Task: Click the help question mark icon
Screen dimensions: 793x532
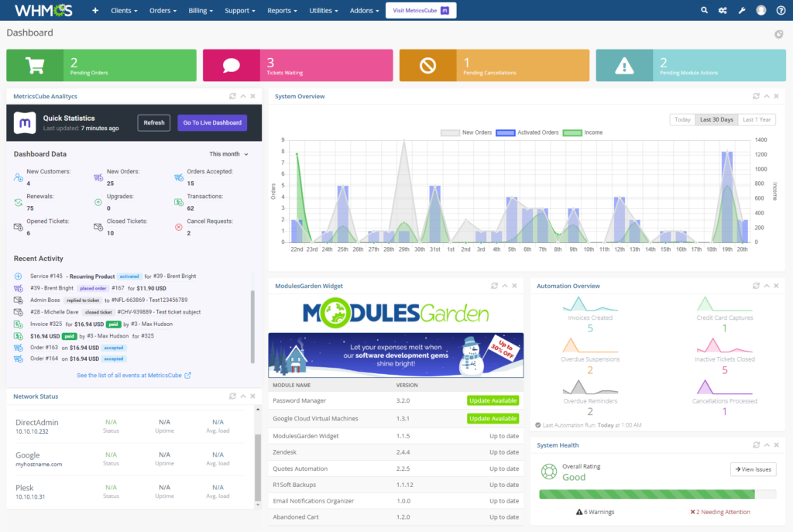Action: (x=781, y=11)
